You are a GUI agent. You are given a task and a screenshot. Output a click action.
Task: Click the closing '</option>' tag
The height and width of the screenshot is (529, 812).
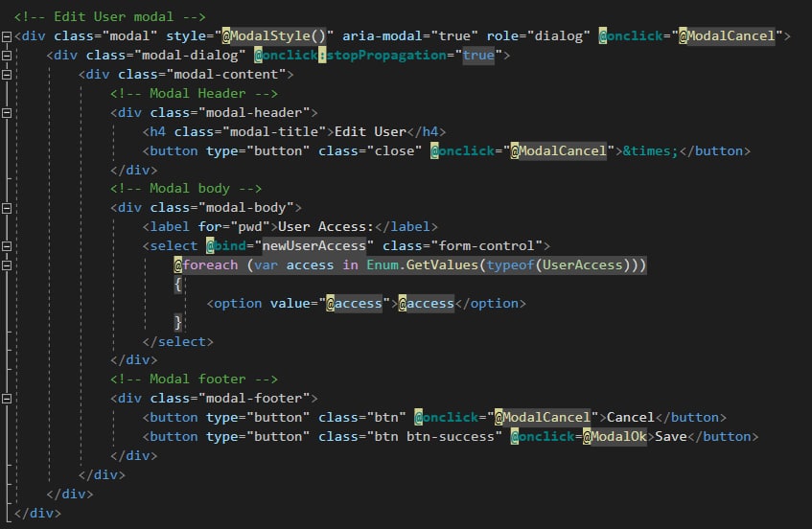coord(491,304)
